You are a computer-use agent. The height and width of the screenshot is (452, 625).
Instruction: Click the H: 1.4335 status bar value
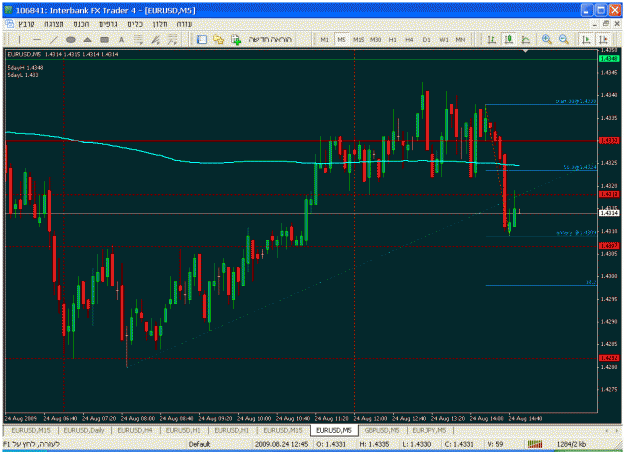[x=374, y=444]
